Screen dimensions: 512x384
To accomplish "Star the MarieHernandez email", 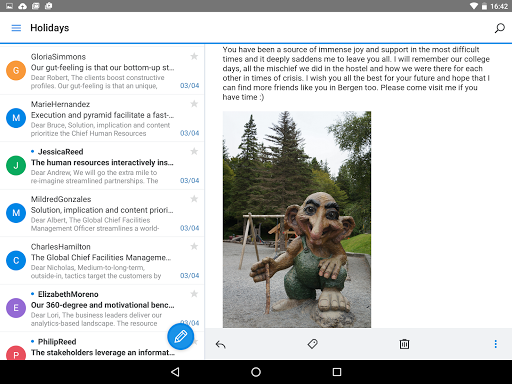I will point(194,104).
